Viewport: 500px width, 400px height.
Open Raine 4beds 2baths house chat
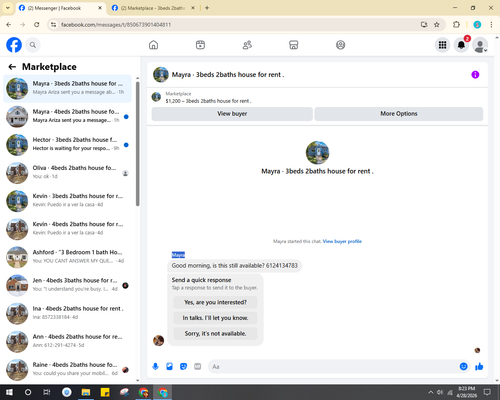(x=68, y=370)
